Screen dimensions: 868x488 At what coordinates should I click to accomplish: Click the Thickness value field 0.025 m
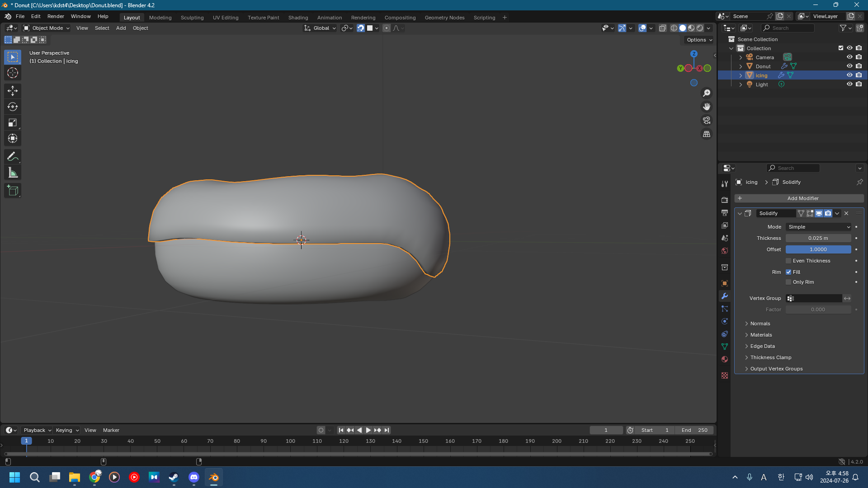[x=818, y=238]
